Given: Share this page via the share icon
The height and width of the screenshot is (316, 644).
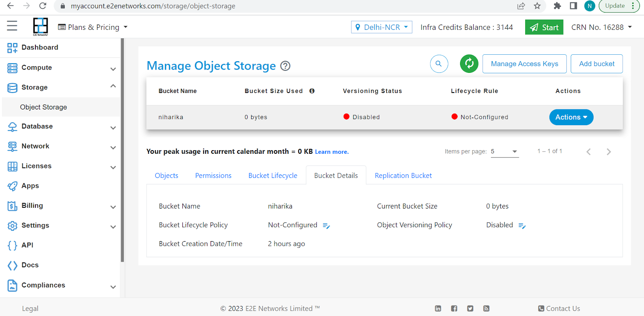Looking at the screenshot, I should coord(521,6).
